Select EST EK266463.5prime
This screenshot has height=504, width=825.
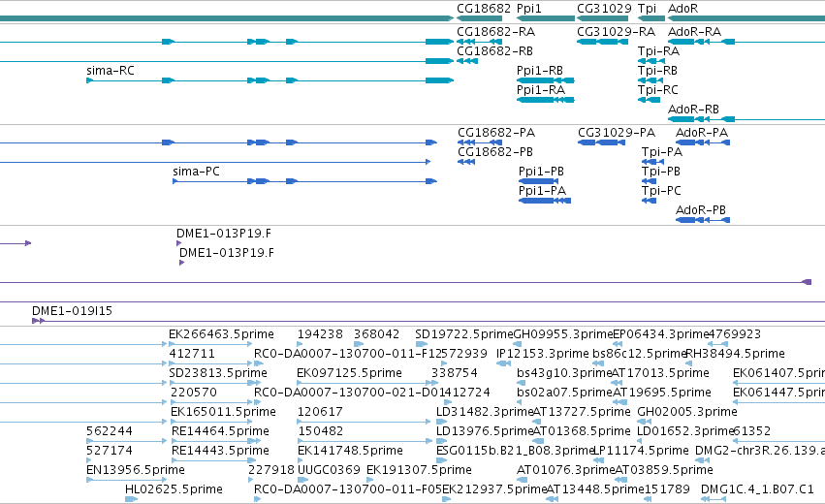tap(221, 334)
